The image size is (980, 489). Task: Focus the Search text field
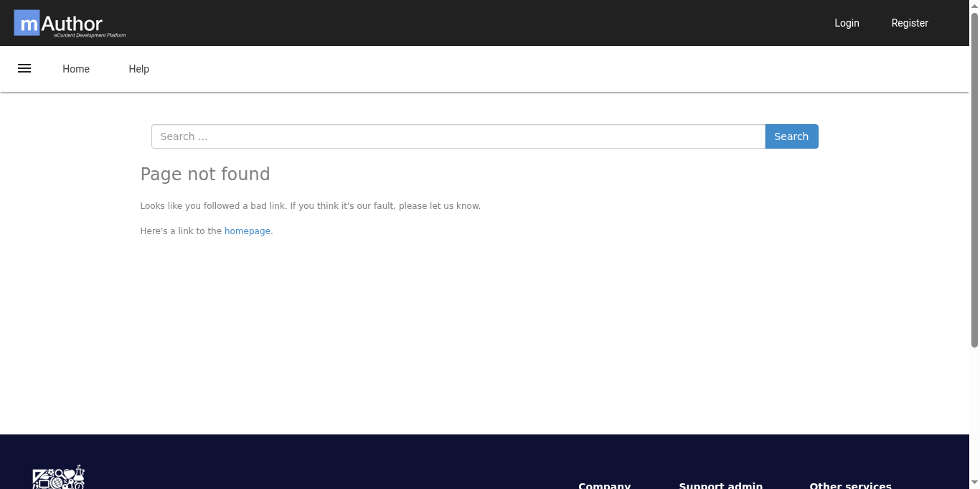pos(458,136)
